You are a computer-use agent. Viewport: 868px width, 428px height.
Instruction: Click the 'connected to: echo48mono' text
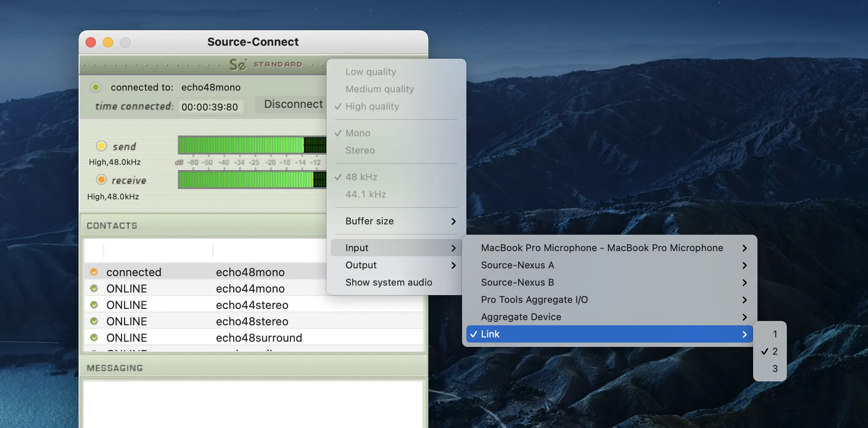(x=176, y=87)
